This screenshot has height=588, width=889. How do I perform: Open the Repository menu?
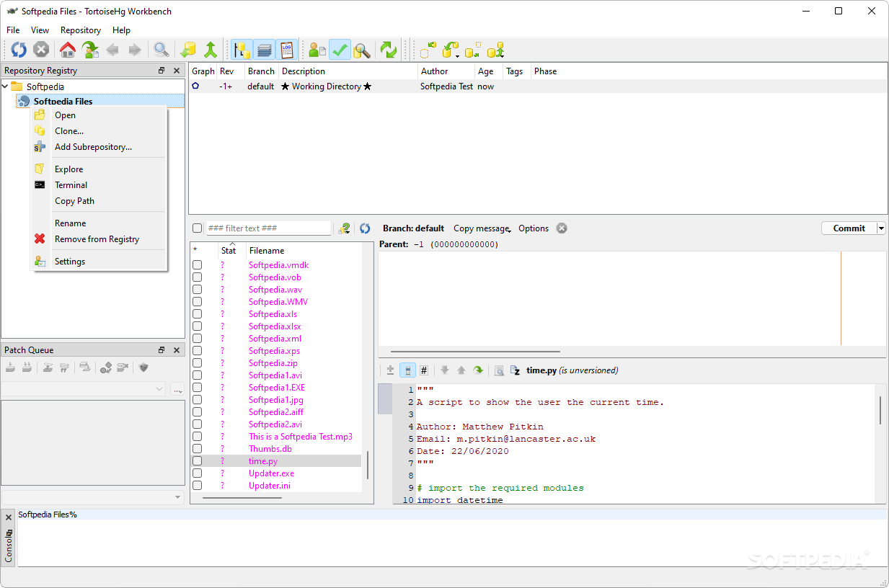pos(81,30)
